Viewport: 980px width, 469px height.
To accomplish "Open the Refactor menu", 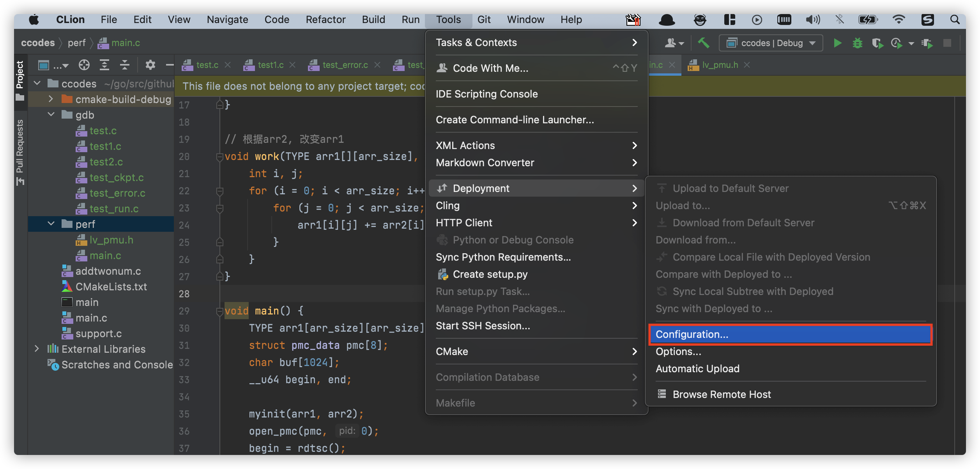I will pos(325,20).
